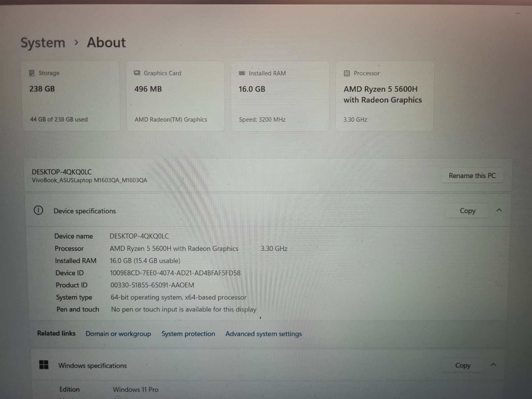
Task: Click the AMD Radeon(TM) Graphics text
Action: click(171, 119)
